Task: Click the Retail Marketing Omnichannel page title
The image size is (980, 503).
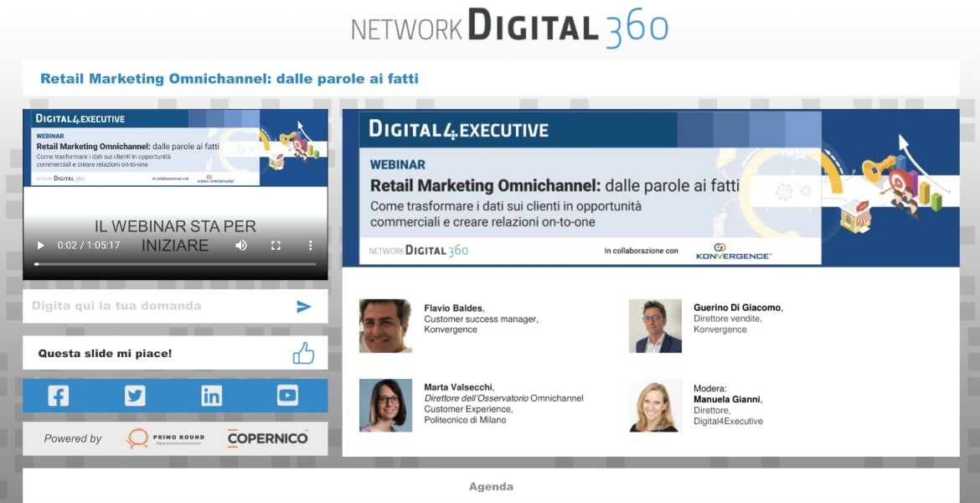Action: (230, 79)
